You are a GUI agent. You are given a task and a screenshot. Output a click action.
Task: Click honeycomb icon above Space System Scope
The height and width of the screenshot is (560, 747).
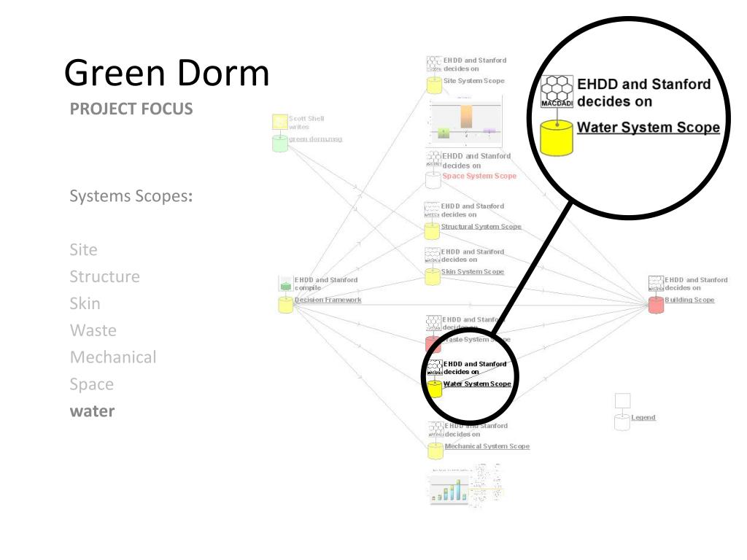[x=433, y=159]
